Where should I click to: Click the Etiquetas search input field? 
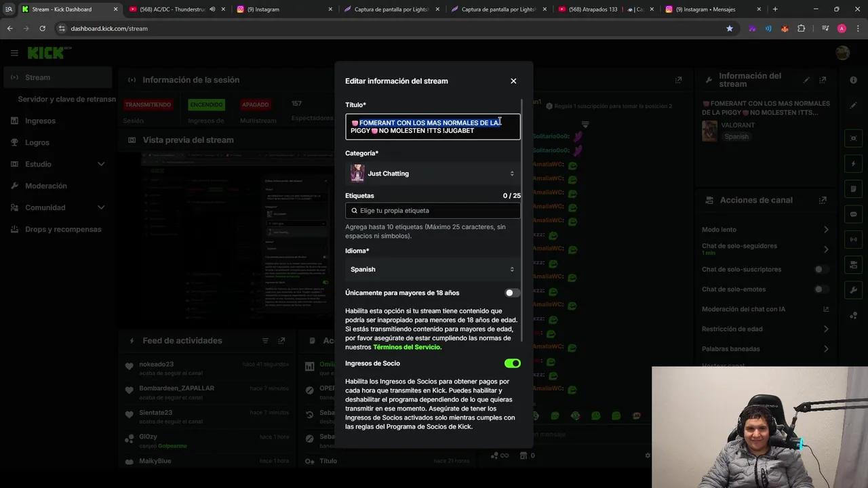pyautogui.click(x=433, y=211)
